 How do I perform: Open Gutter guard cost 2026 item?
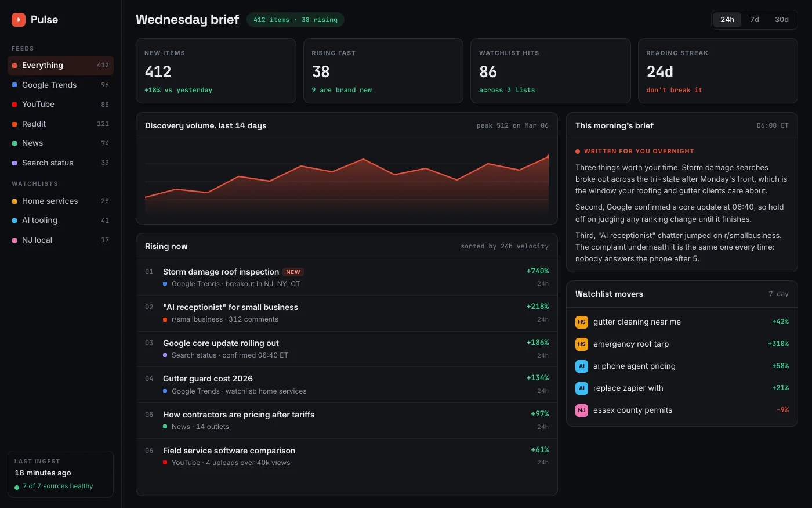click(347, 385)
